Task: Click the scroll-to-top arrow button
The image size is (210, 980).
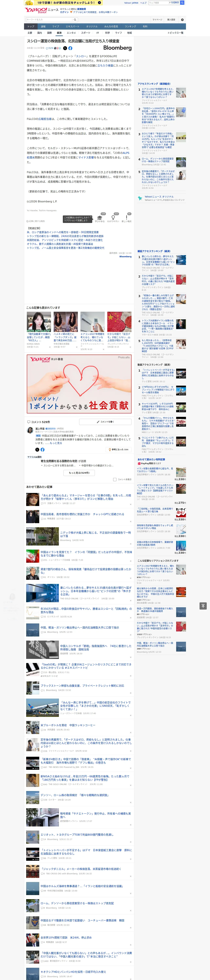Action: [203, 606]
